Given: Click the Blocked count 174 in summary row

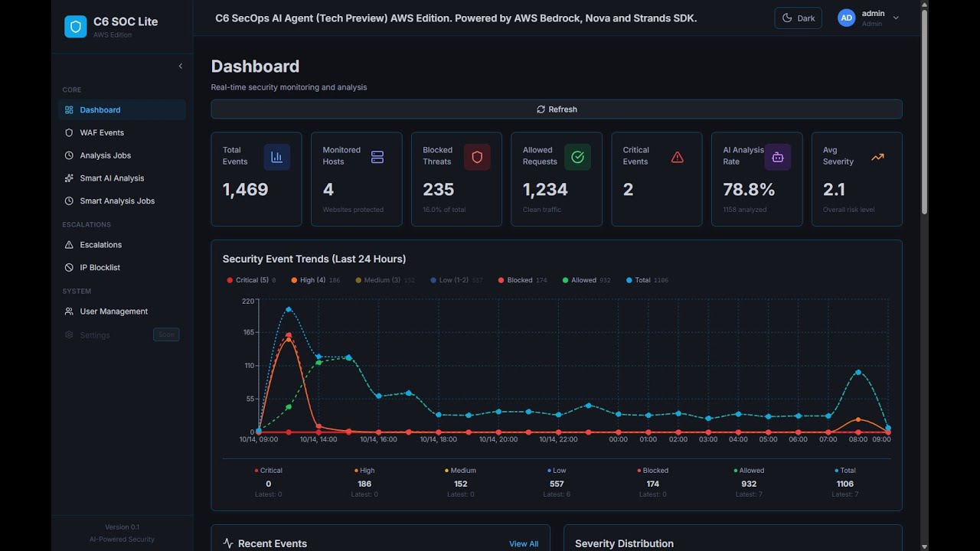Looking at the screenshot, I should 653,484.
